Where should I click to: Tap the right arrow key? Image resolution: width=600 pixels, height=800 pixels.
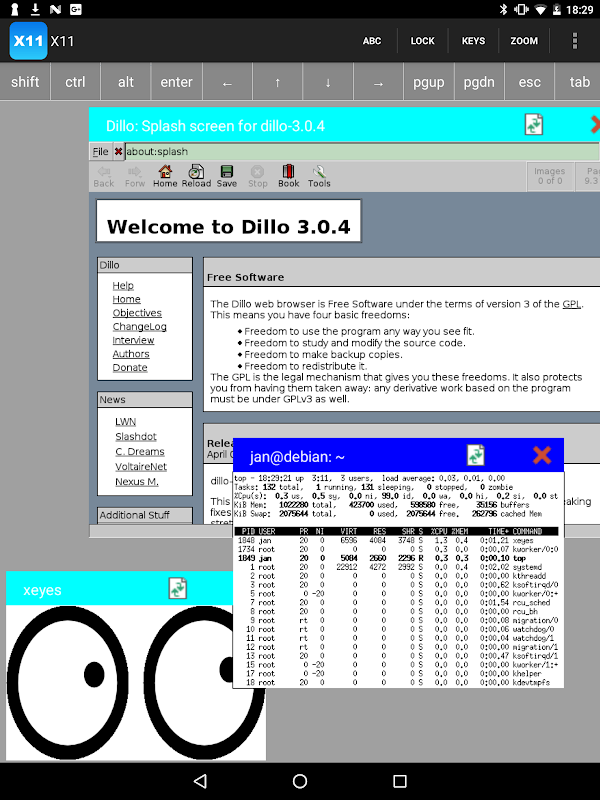coord(378,83)
